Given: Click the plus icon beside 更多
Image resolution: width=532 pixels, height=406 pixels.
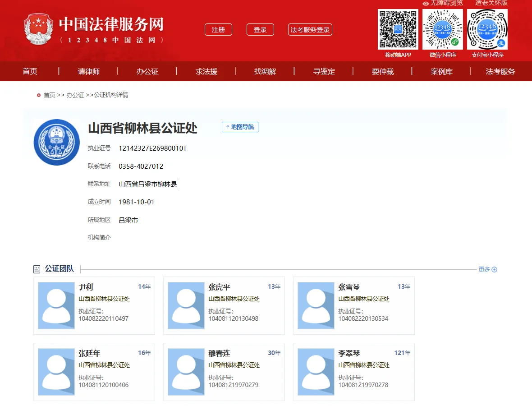Looking at the screenshot, I should [494, 269].
